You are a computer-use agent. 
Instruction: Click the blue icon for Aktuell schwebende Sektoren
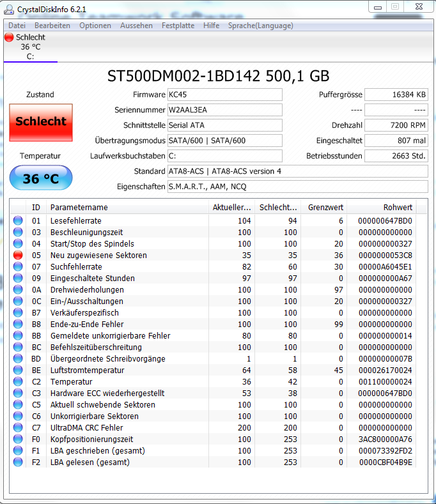18,404
